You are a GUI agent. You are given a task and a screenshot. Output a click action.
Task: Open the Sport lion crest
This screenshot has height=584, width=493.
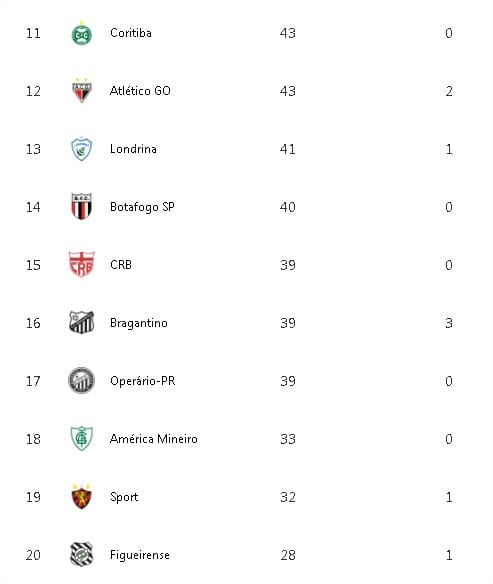click(x=82, y=496)
